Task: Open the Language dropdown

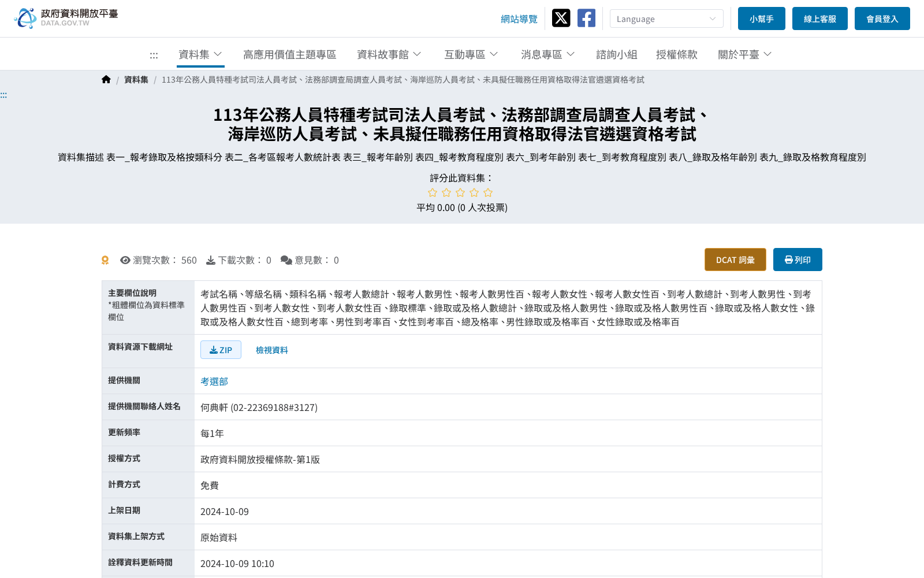Action: (x=666, y=18)
